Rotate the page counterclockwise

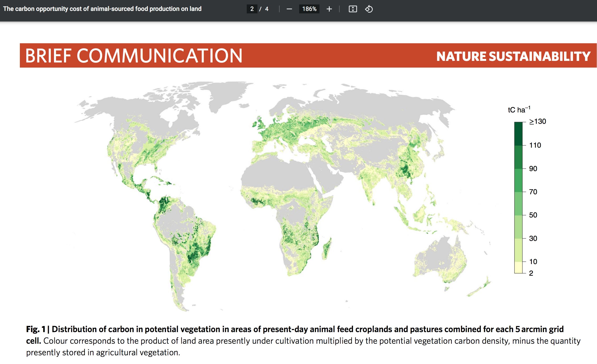click(369, 9)
